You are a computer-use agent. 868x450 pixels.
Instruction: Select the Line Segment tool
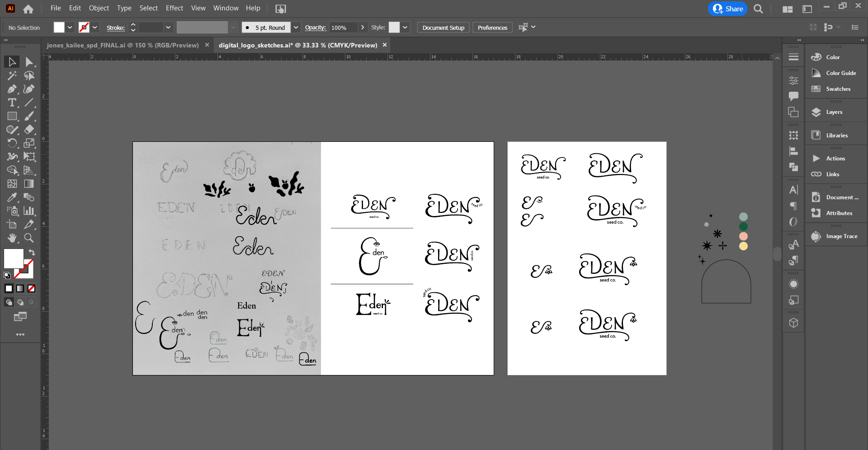click(x=29, y=103)
